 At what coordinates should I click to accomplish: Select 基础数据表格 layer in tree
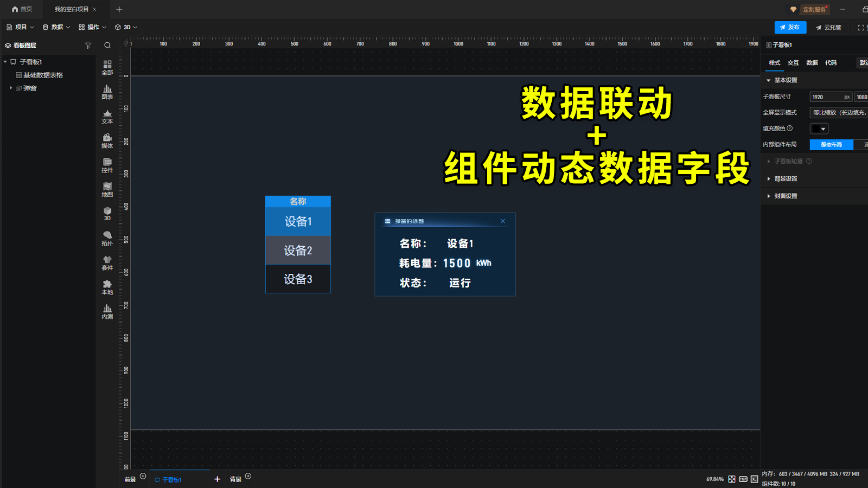pyautogui.click(x=43, y=75)
